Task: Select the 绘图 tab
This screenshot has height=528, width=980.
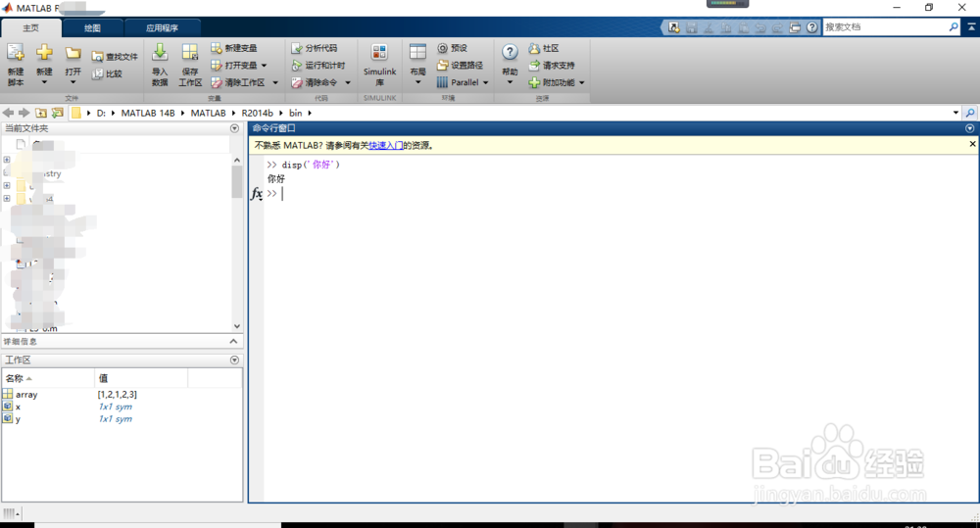Action: (x=92, y=28)
